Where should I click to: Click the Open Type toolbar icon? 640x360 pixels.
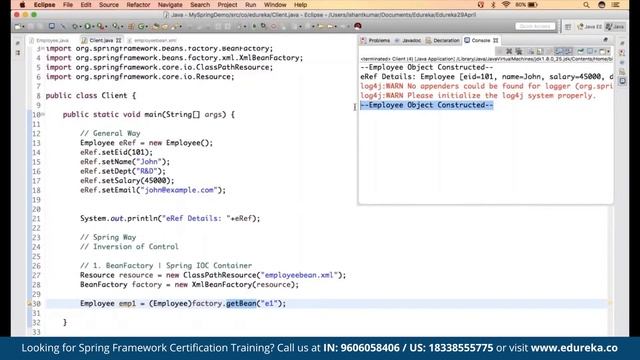click(155, 27)
